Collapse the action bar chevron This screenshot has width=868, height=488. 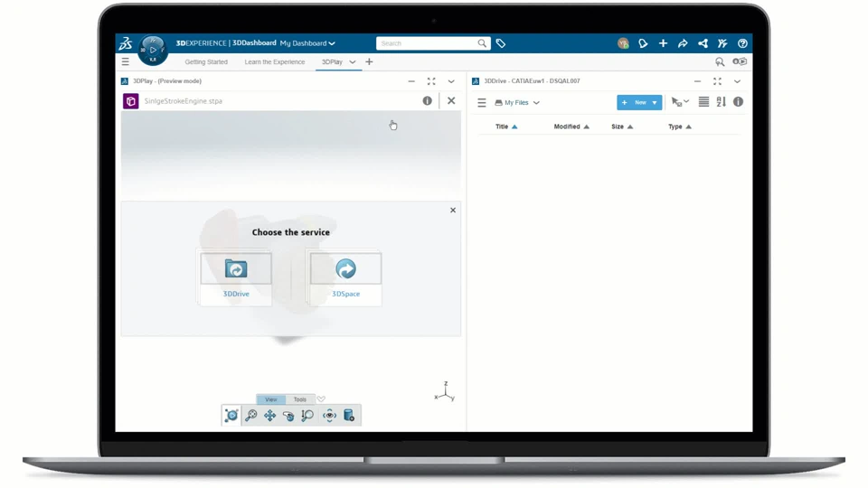(321, 399)
